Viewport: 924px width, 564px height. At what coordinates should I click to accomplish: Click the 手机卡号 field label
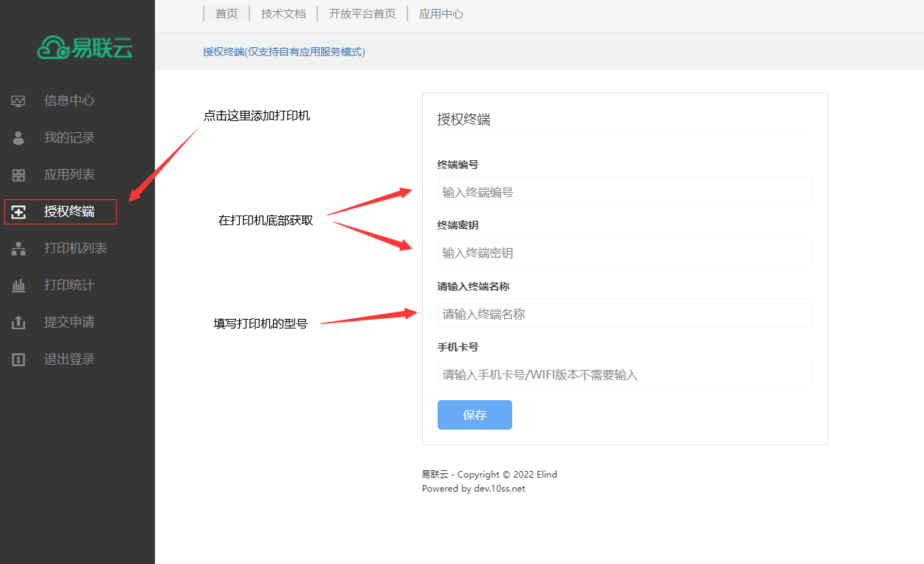458,347
